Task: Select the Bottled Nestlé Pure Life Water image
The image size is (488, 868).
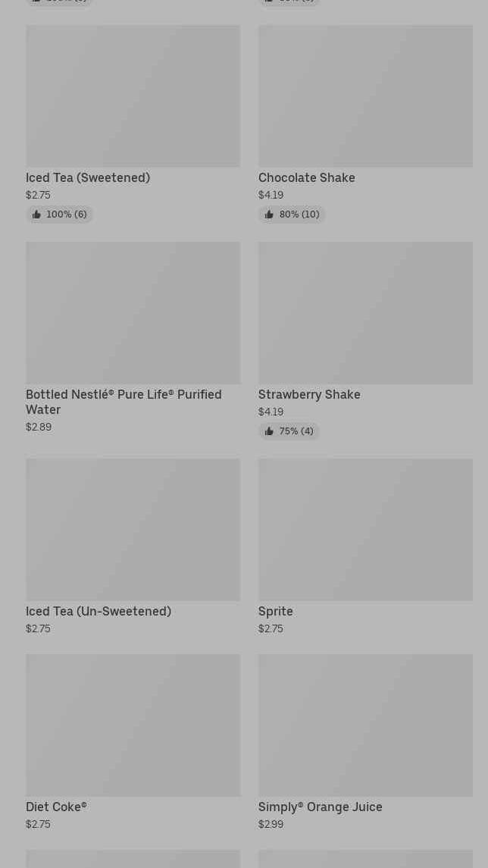Action: [133, 313]
